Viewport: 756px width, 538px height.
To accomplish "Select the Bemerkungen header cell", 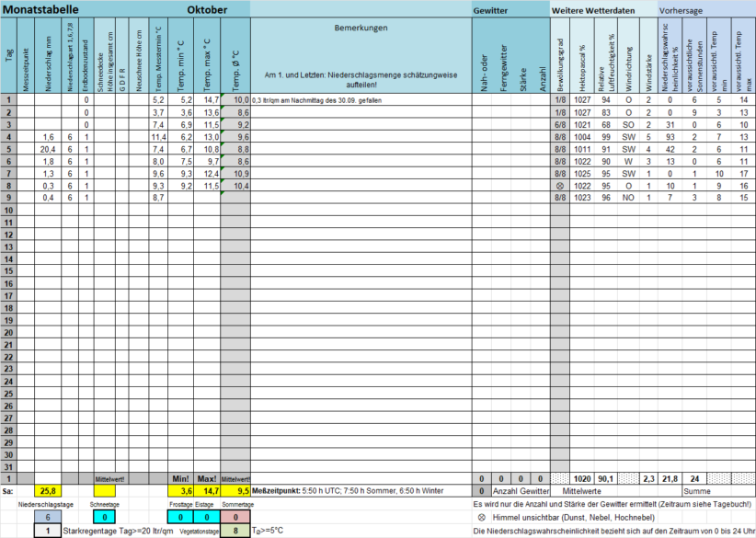I will (361, 28).
